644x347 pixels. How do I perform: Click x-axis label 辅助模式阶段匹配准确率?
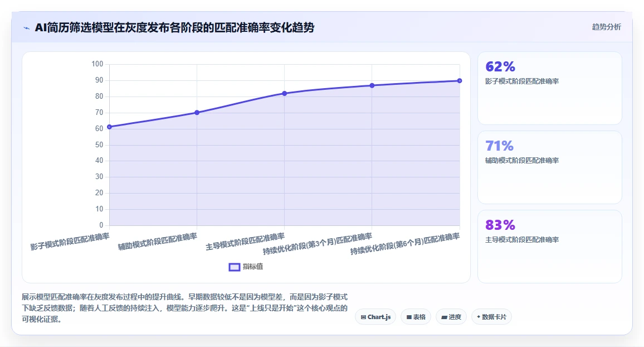[158, 242]
